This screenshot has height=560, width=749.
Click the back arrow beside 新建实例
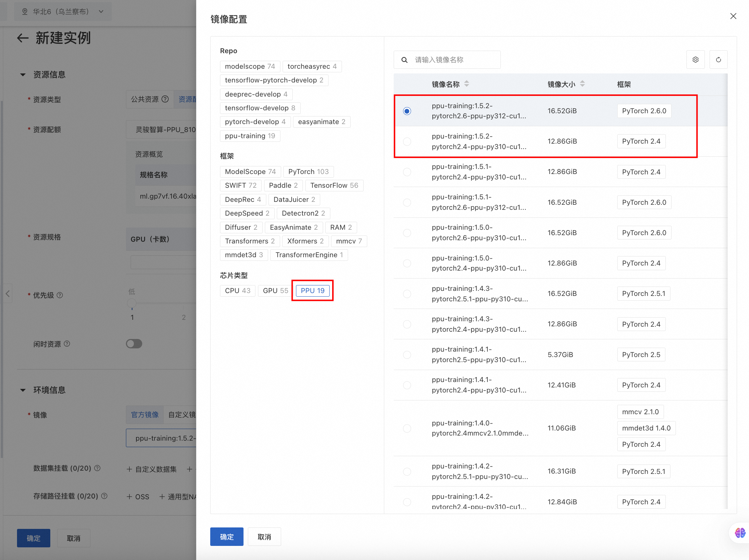pos(22,38)
